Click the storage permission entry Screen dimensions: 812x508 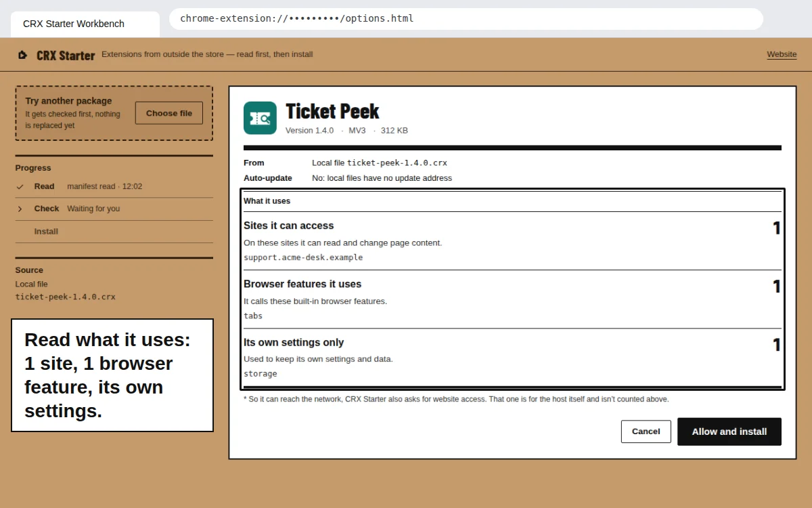(x=261, y=374)
